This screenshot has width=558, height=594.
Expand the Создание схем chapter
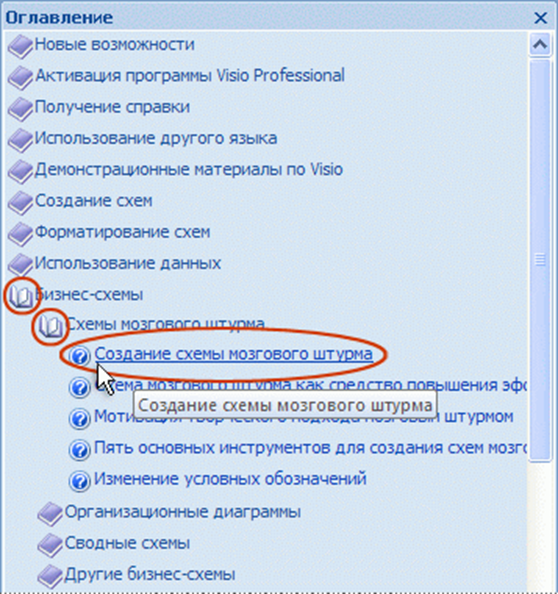coord(94,201)
